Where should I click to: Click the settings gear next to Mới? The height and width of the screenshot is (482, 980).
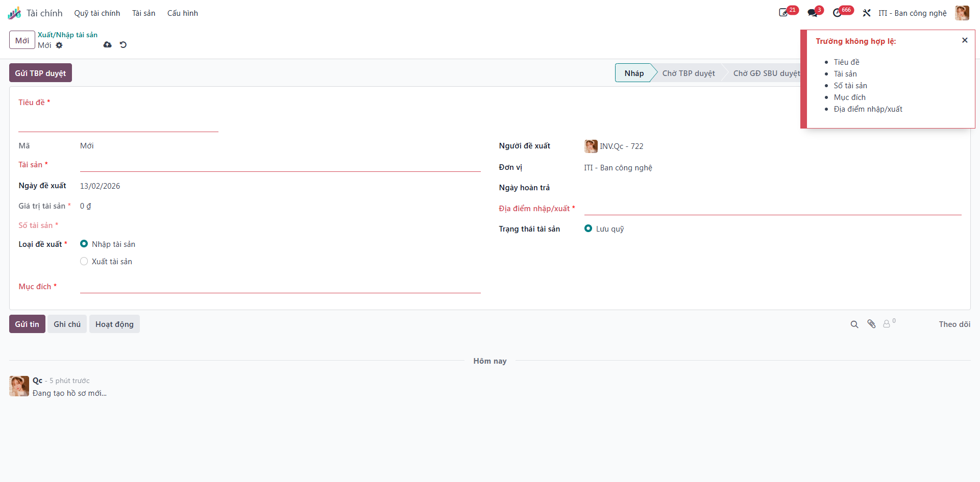[x=59, y=45]
